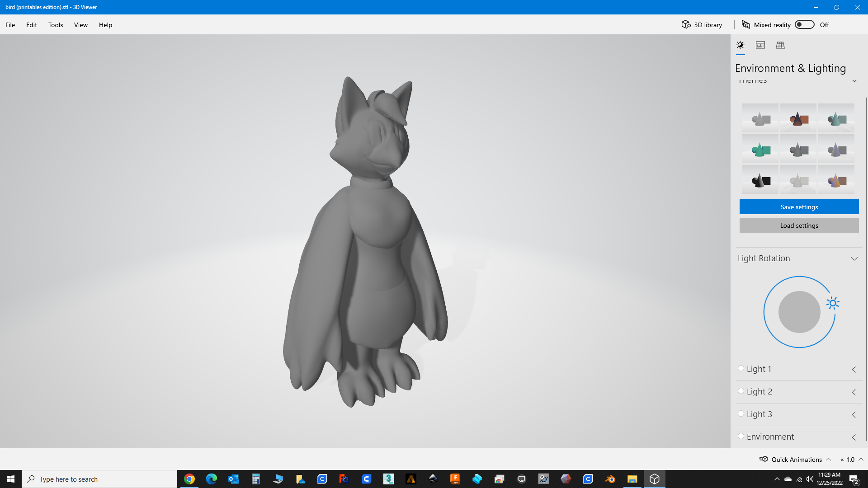868x488 pixels.
Task: Expand the Light 1 settings chevron
Action: pyautogui.click(x=854, y=370)
